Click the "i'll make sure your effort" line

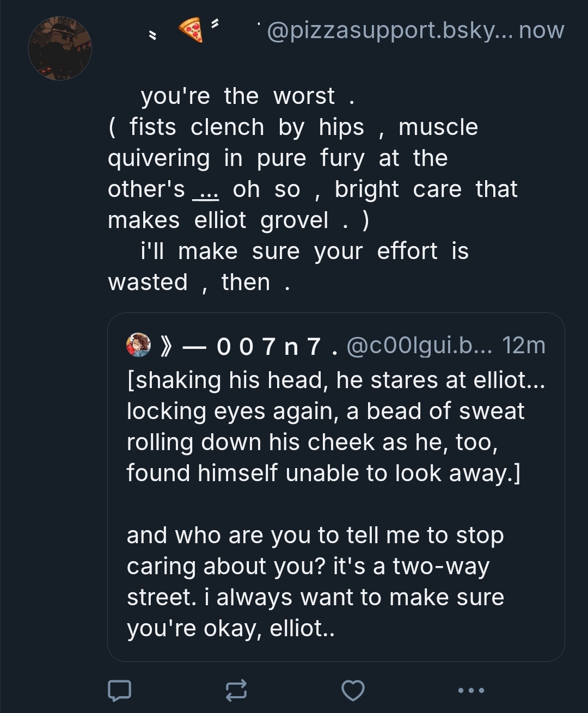point(304,251)
